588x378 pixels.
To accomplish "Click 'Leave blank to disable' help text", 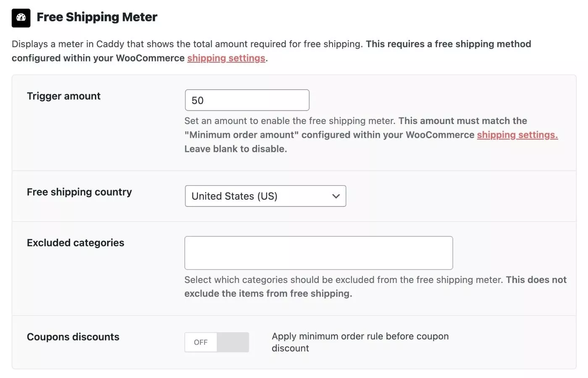I will point(236,149).
